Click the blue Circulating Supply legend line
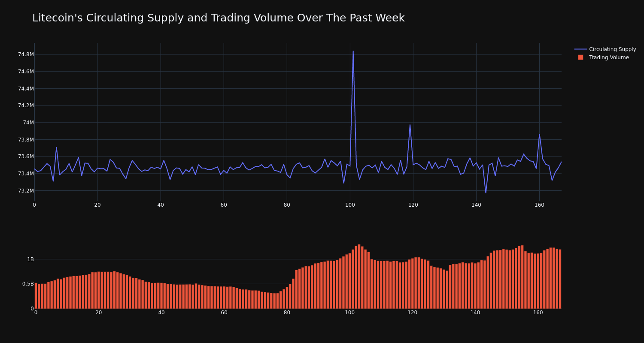 (580, 49)
